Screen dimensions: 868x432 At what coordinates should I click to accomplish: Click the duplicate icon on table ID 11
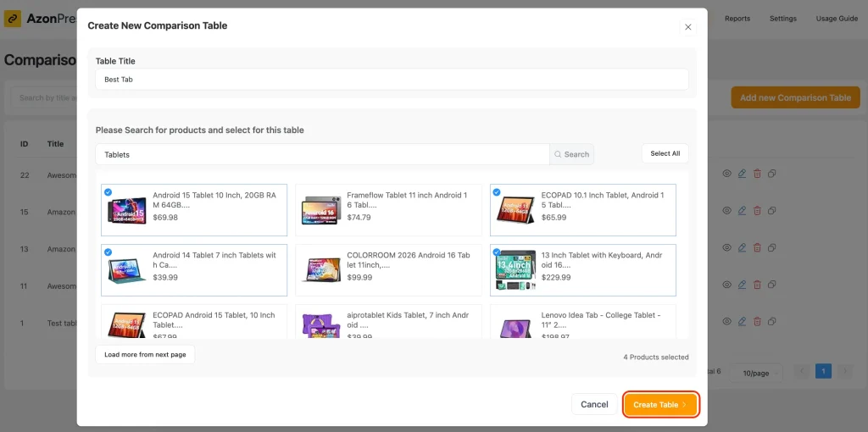pyautogui.click(x=771, y=285)
